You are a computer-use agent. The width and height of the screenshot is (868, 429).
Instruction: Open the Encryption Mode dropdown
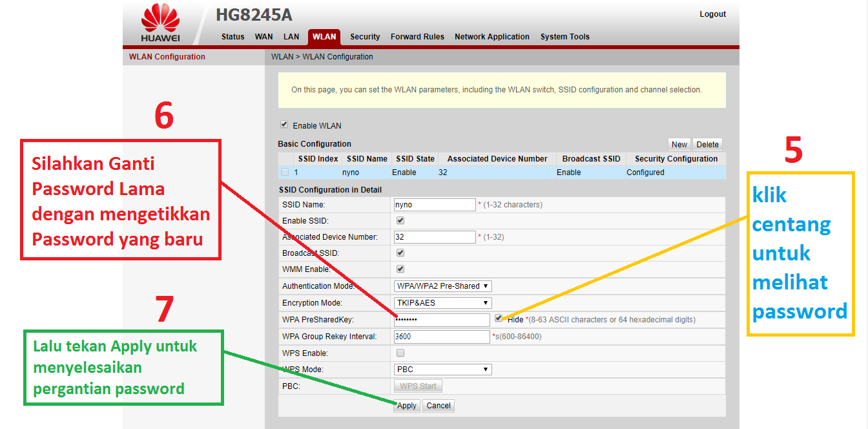[x=442, y=303]
